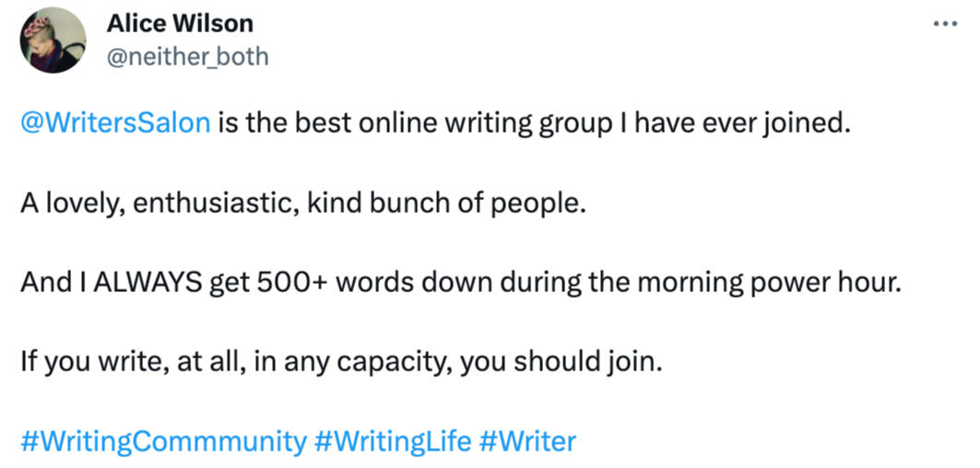Click the 'A lovely, enthusiastic, kind bunch' line

[x=302, y=203]
